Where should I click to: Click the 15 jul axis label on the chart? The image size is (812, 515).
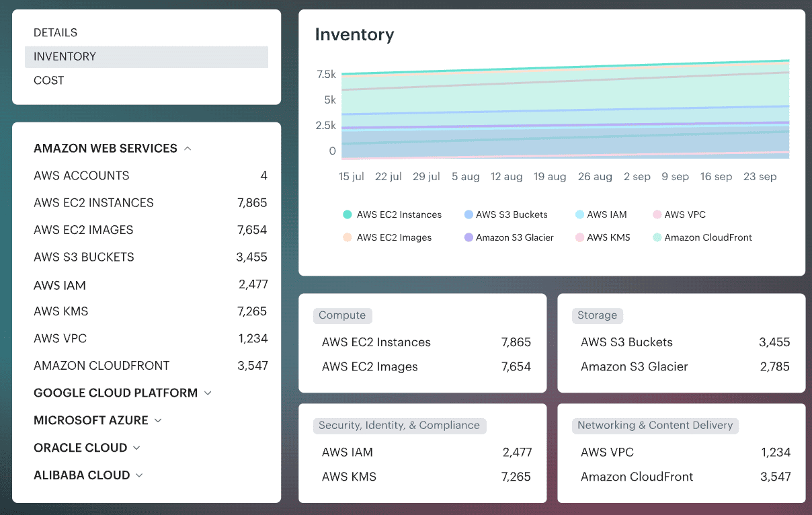(x=351, y=176)
